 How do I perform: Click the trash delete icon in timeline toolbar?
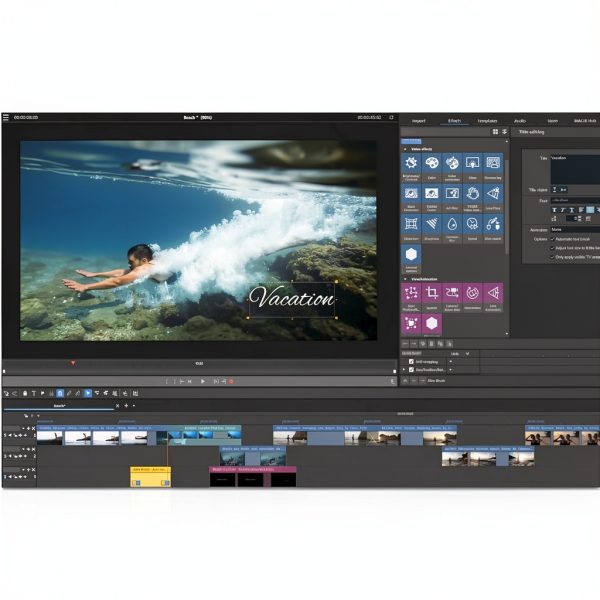click(25, 393)
